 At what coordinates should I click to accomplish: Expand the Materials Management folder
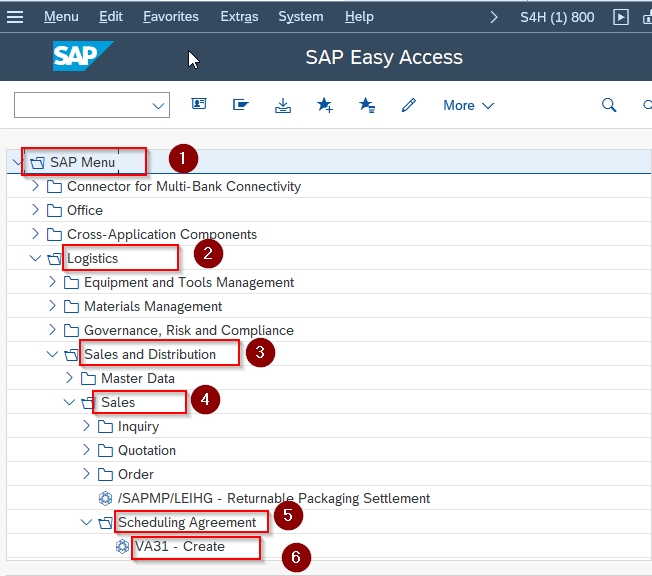(52, 306)
